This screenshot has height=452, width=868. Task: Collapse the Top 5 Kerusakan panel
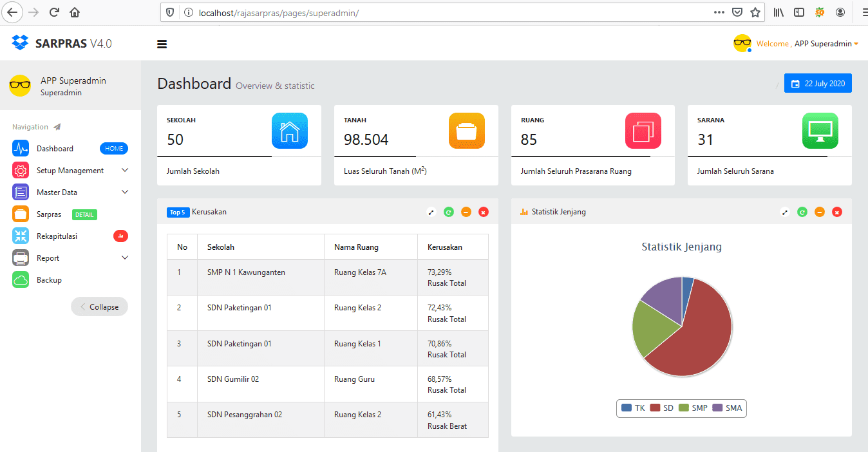coord(466,212)
